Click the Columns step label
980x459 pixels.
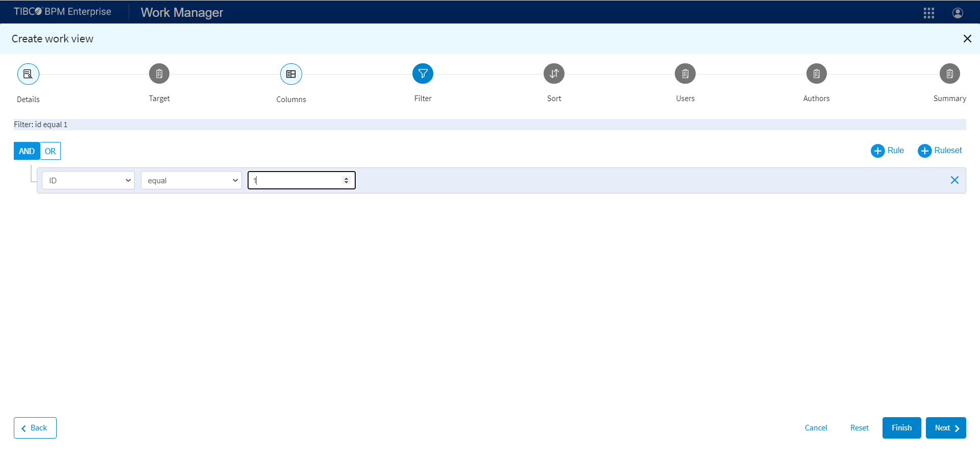pyautogui.click(x=291, y=100)
